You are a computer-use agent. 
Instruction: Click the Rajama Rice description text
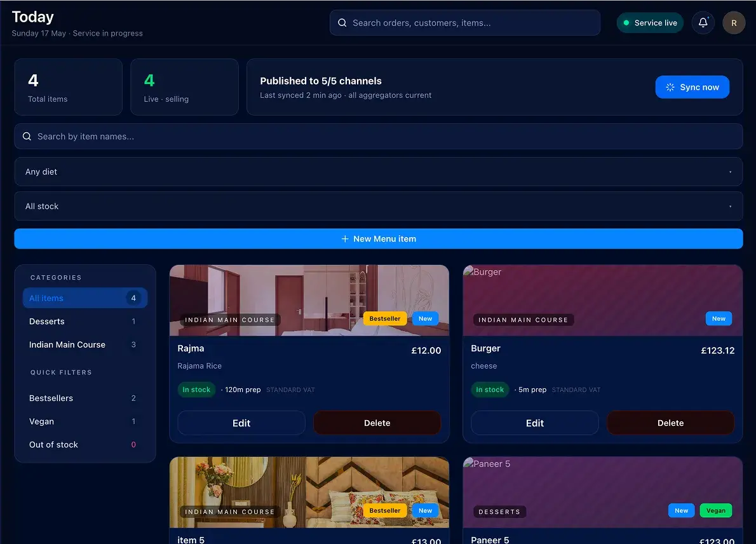coord(199,365)
